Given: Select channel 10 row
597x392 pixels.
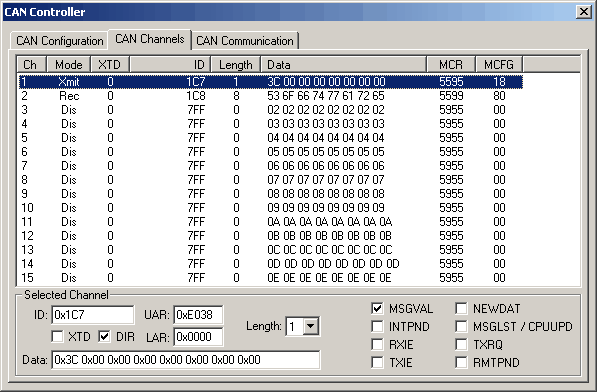Looking at the screenshot, I should 270,208.
